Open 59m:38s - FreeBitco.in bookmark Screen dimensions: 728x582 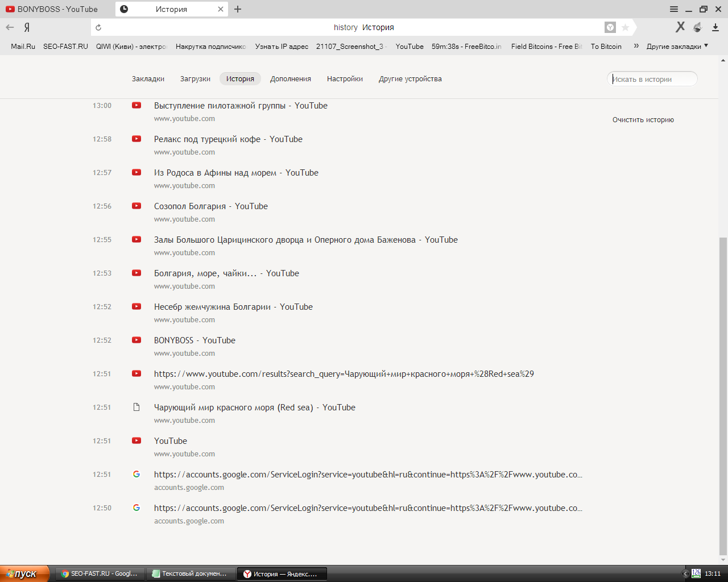pyautogui.click(x=466, y=47)
